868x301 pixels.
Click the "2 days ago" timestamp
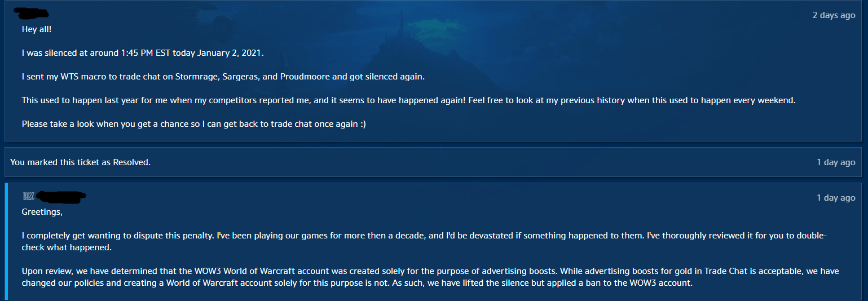[834, 15]
